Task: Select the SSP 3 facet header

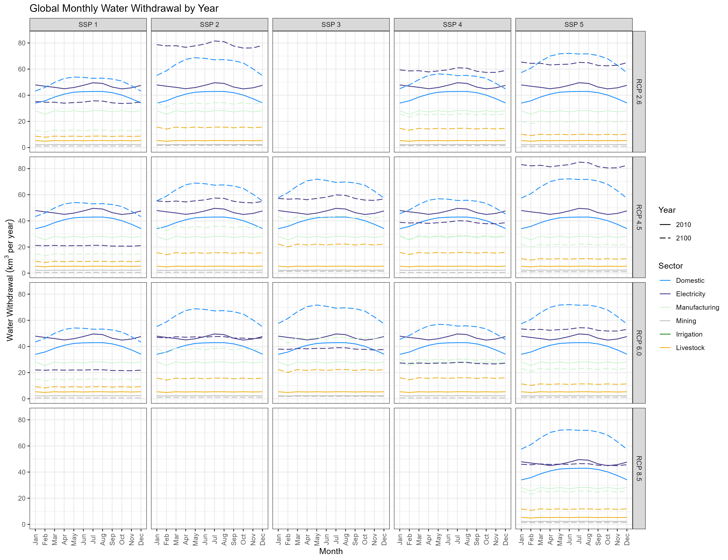Action: (331, 24)
